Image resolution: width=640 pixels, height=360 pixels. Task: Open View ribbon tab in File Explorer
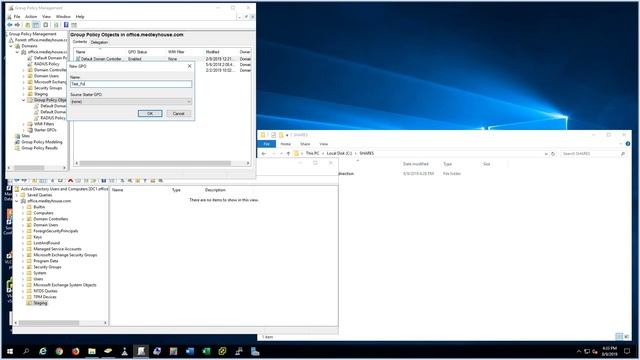coord(324,144)
